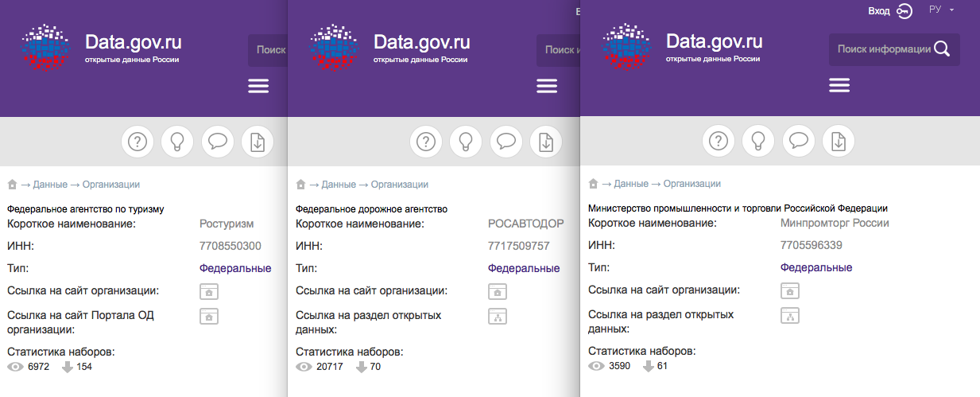
Task: Open hamburger menu in Rosturizm panel
Action: [258, 86]
